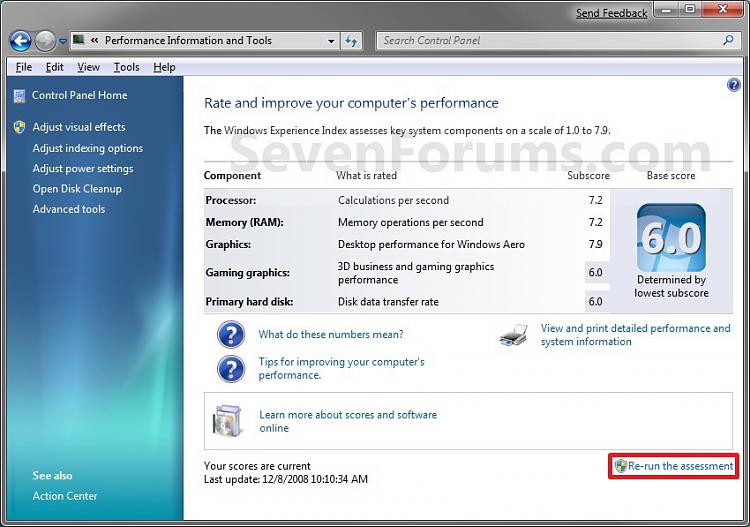
Task: Click the address bar Control Panel icon
Action: pos(78,40)
